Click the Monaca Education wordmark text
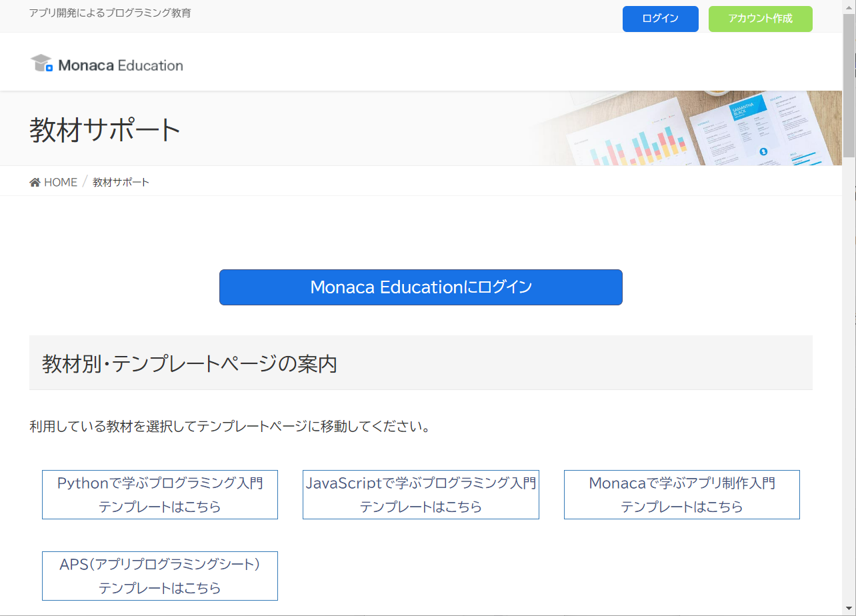 [x=121, y=65]
